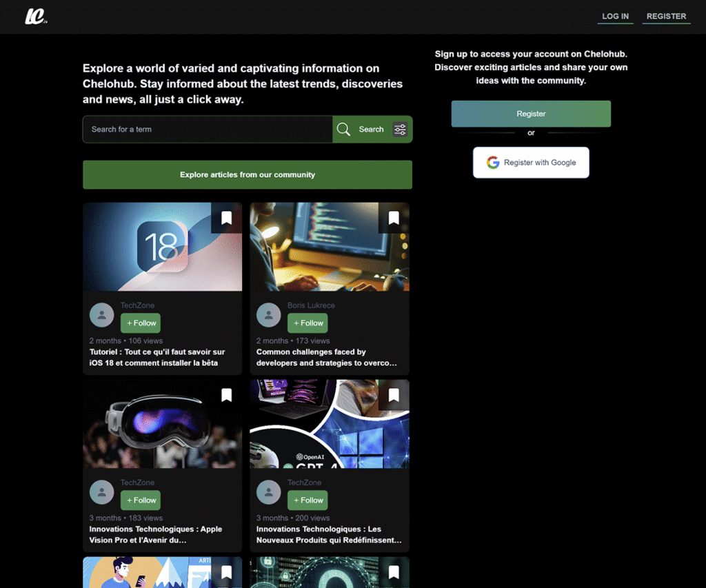Bookmark the iOS 18 tutorial article
706x588 pixels.
[x=226, y=218]
